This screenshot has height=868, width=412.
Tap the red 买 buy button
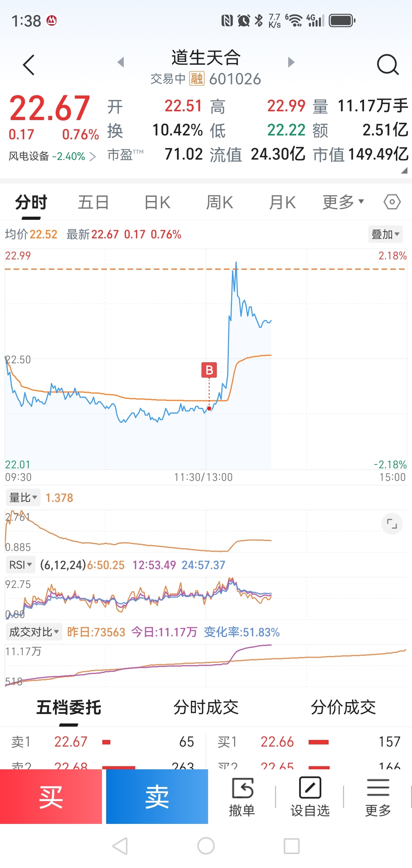click(51, 796)
